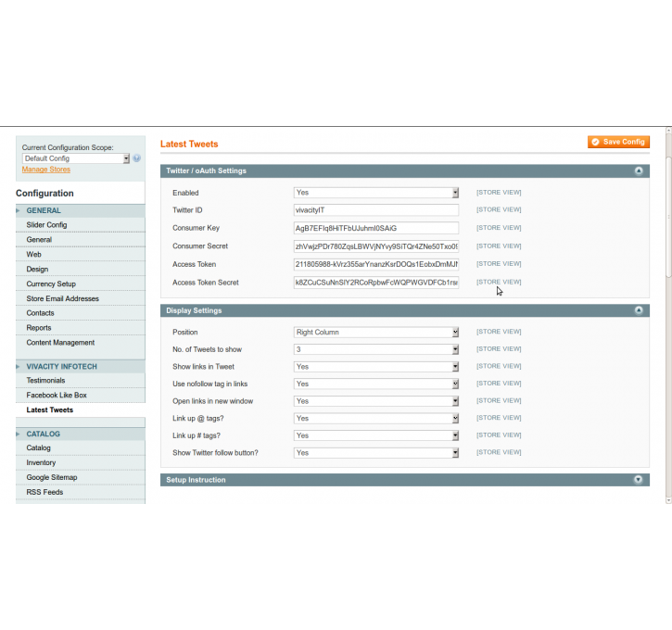
Task: Click the Consumer Secret input field
Action: coord(376,246)
